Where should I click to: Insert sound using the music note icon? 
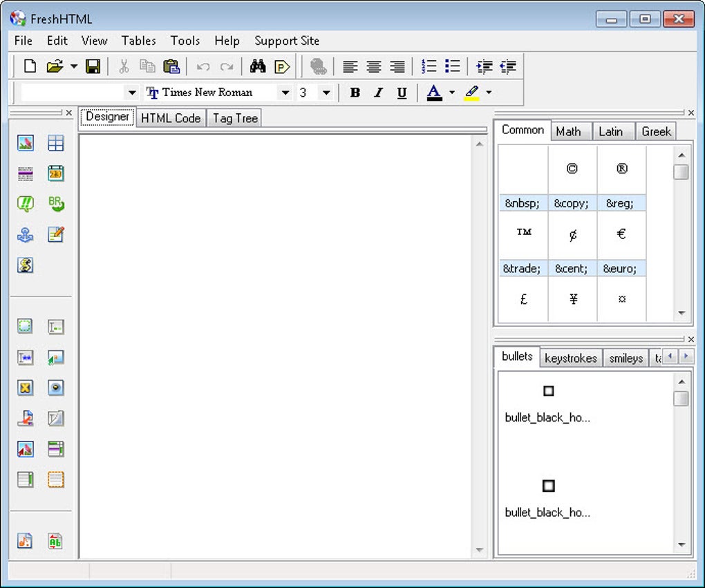click(x=25, y=541)
